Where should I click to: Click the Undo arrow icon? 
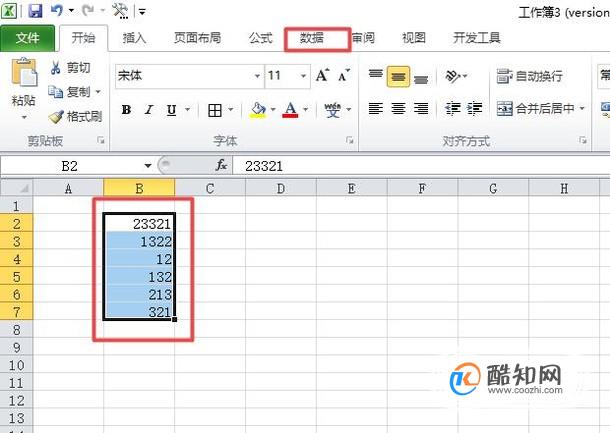tap(57, 11)
